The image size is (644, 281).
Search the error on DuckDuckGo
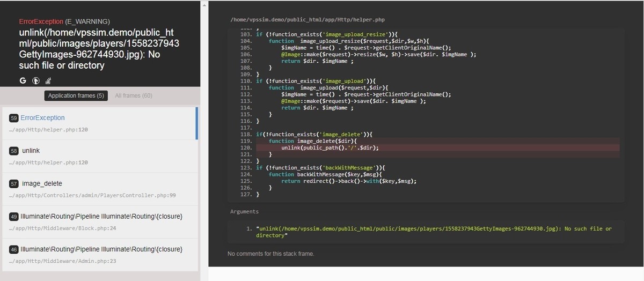(x=35, y=81)
